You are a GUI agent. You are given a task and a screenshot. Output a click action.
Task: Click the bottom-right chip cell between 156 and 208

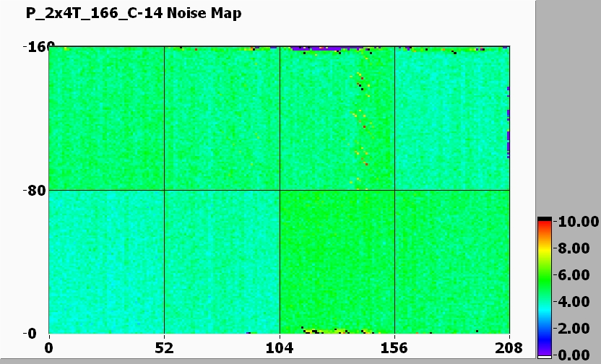point(451,261)
